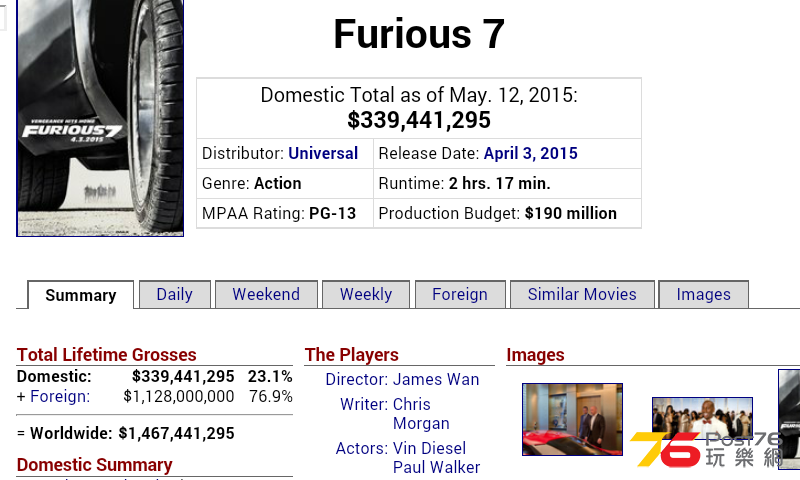Open the April 3, 2015 release date link
The width and height of the screenshot is (800, 480).
click(x=531, y=153)
